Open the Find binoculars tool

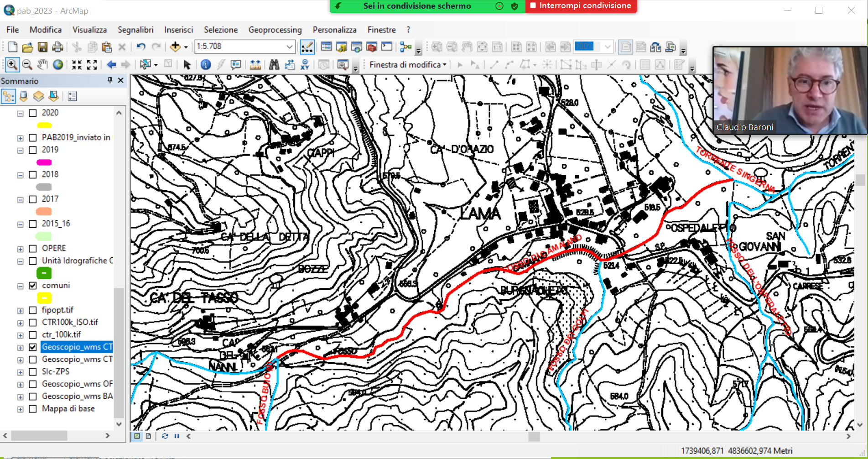(274, 65)
